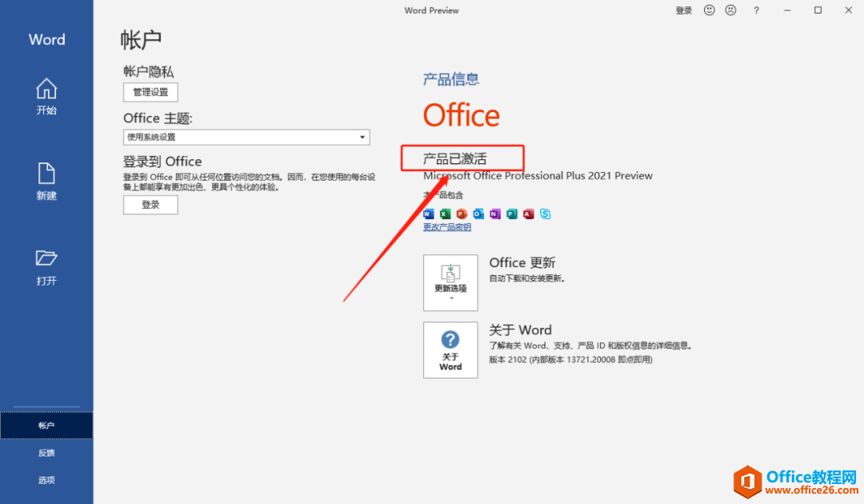Click the OneNote app icon
This screenshot has height=504, width=864.
coord(495,214)
